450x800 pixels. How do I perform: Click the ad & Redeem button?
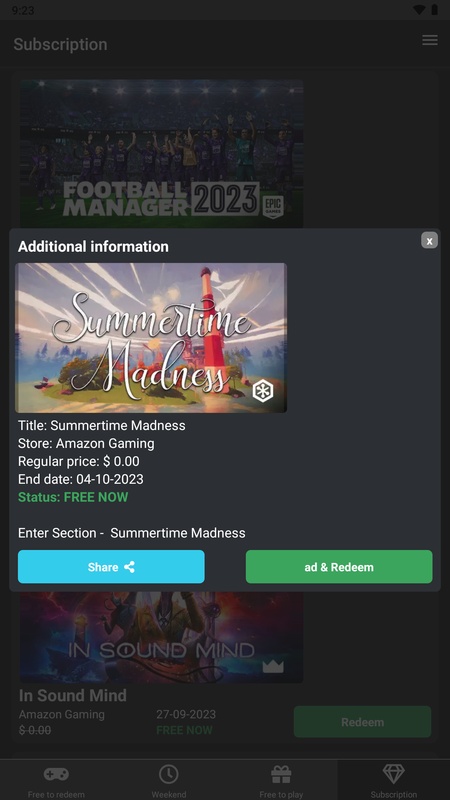tap(339, 567)
